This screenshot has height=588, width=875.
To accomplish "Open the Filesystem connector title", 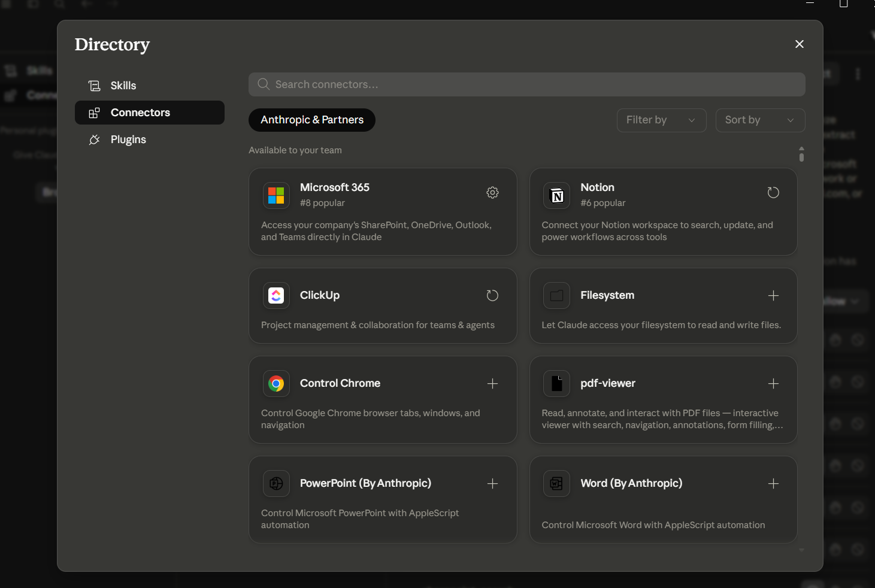I will click(x=607, y=295).
